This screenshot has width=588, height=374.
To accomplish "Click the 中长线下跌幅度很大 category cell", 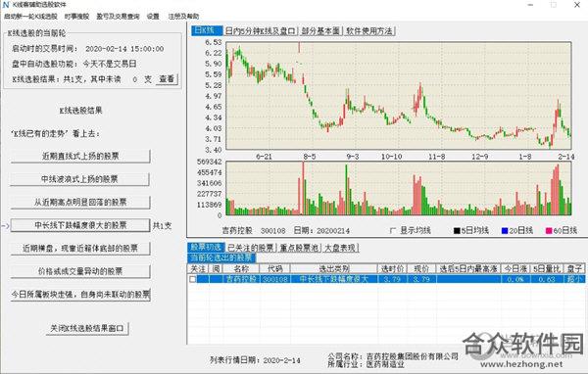I will tap(333, 279).
